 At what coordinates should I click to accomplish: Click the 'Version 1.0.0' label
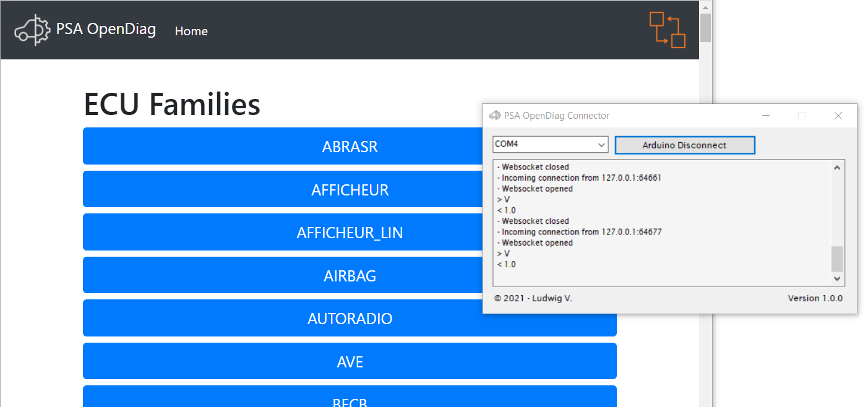tap(815, 298)
